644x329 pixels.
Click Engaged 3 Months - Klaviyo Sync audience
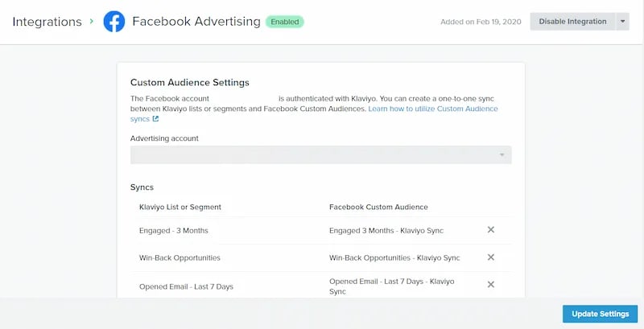click(386, 231)
